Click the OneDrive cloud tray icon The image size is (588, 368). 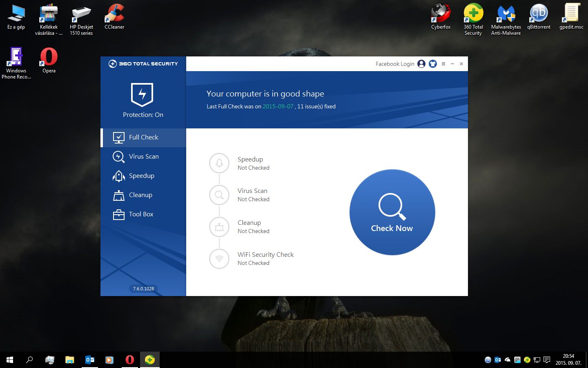(508, 360)
